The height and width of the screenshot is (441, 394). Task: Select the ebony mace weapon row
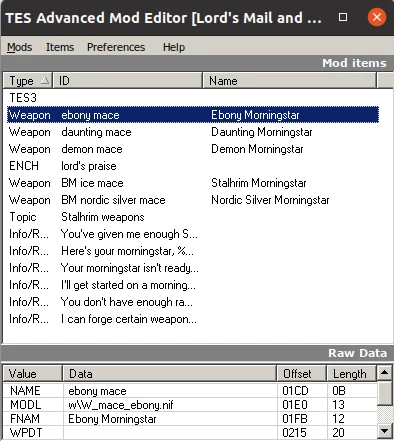193,115
